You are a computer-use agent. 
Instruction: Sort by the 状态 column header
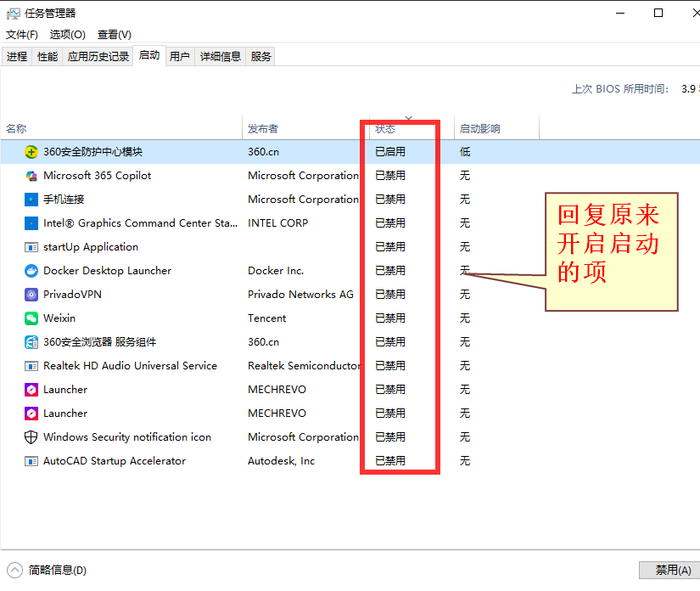click(x=412, y=129)
